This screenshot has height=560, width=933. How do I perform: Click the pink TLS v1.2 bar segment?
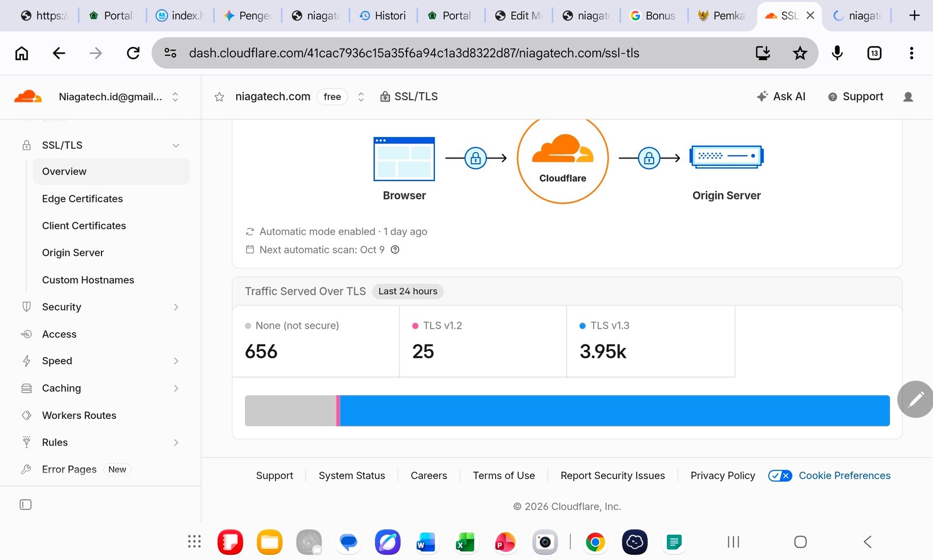click(338, 411)
